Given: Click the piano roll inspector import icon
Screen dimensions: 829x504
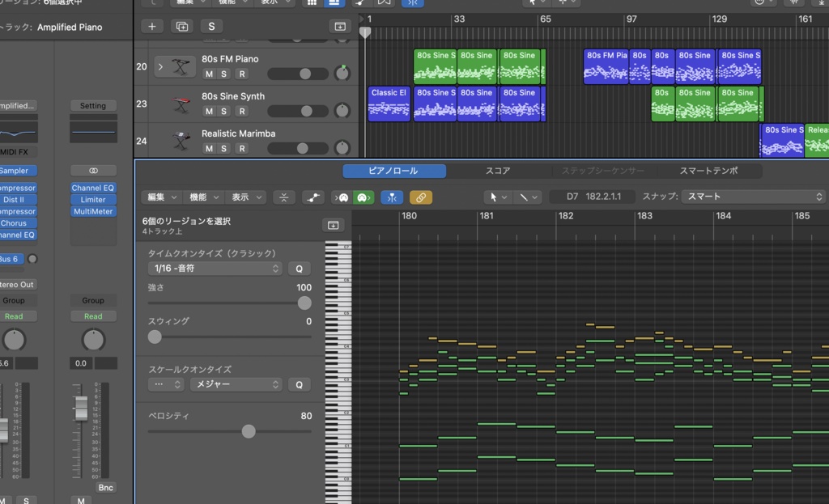Looking at the screenshot, I should coord(333,226).
